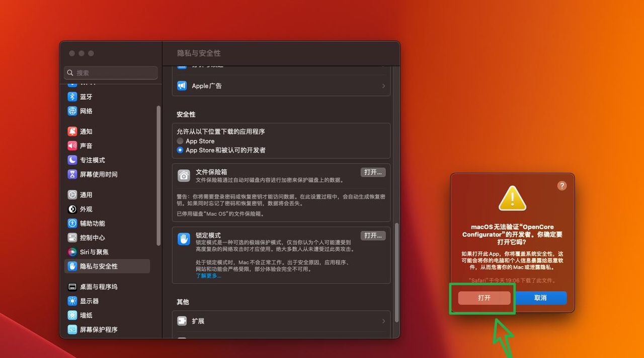Click the Notifications bell icon
Screen dimensions: 644x358
72,131
